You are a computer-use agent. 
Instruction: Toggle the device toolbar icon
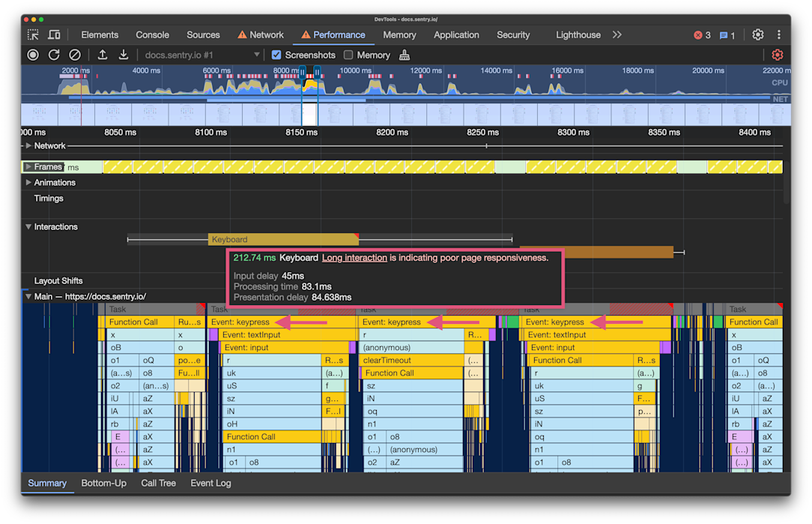tap(54, 34)
